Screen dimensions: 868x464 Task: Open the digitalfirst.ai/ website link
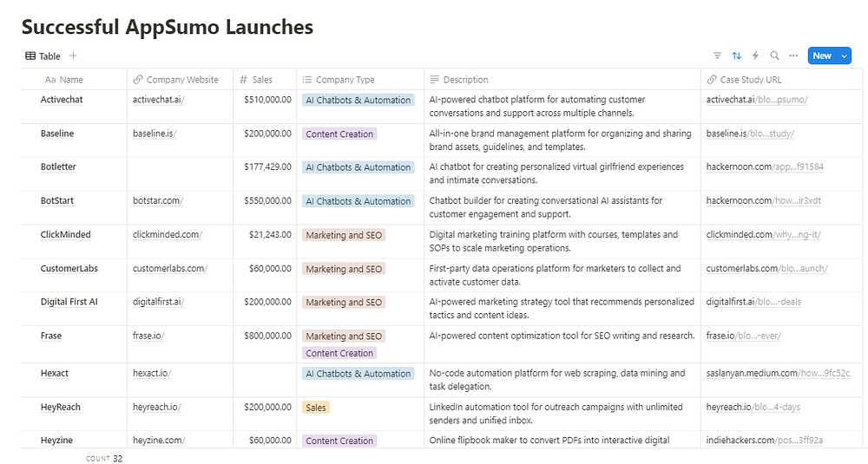click(158, 302)
